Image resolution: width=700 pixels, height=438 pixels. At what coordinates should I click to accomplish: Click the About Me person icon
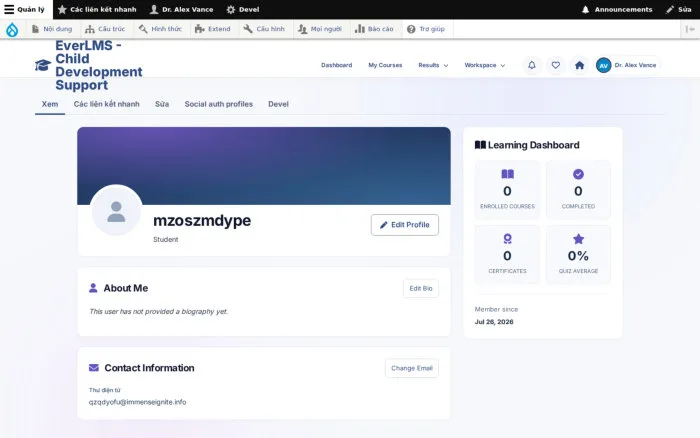point(93,288)
